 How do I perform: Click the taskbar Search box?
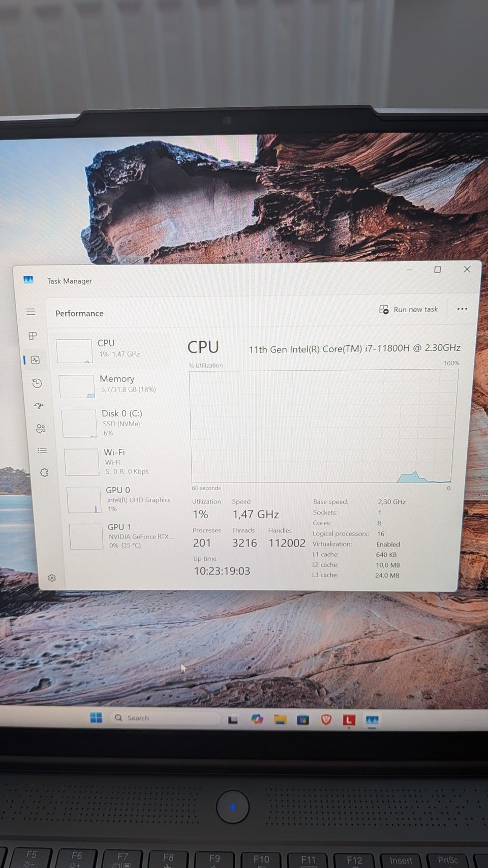tap(165, 717)
